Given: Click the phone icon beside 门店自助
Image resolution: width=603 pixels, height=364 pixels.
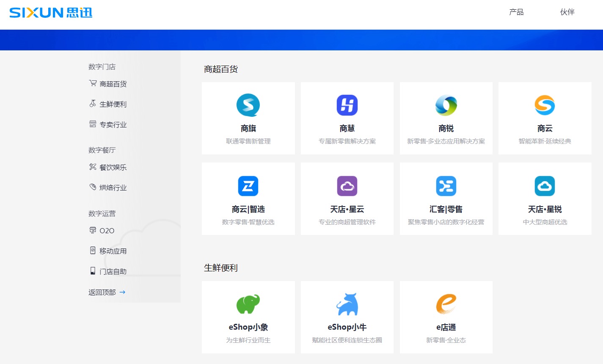Looking at the screenshot, I should tap(93, 271).
